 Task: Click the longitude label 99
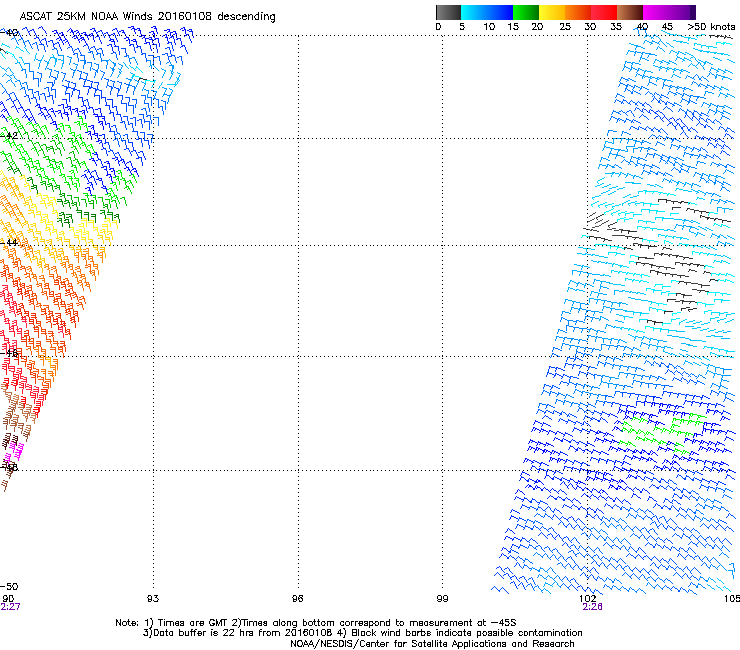(442, 599)
